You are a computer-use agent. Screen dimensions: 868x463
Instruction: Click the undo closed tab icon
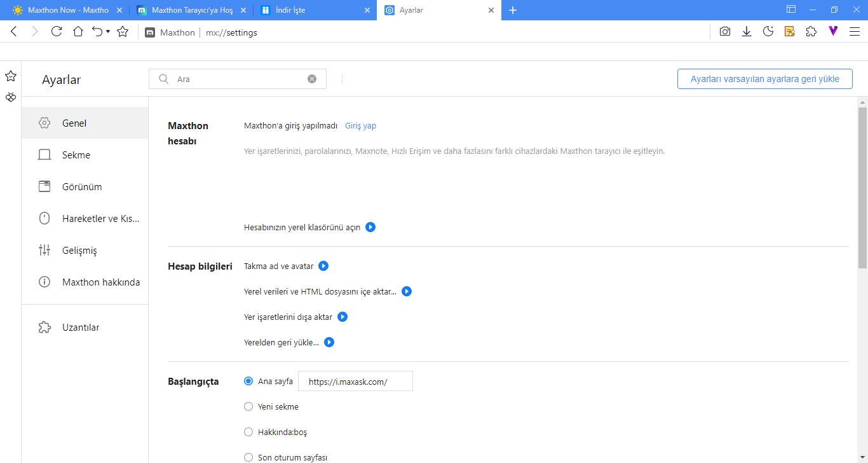pyautogui.click(x=97, y=31)
